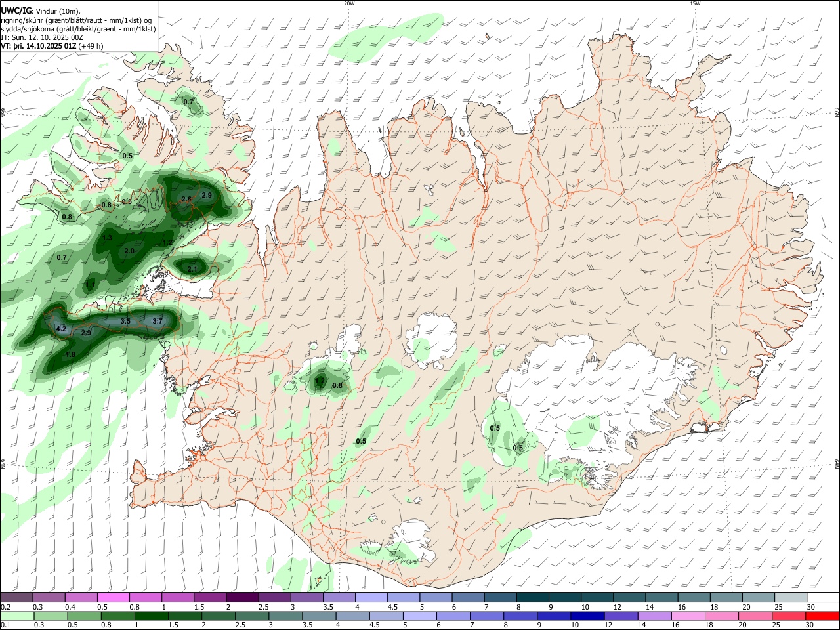Pick the light pink 16–18 swatch in lower legend row

[687, 616]
